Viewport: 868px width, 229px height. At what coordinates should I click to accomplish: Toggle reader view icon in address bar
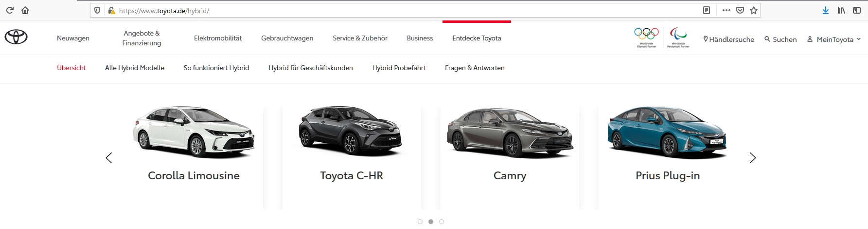pyautogui.click(x=707, y=10)
